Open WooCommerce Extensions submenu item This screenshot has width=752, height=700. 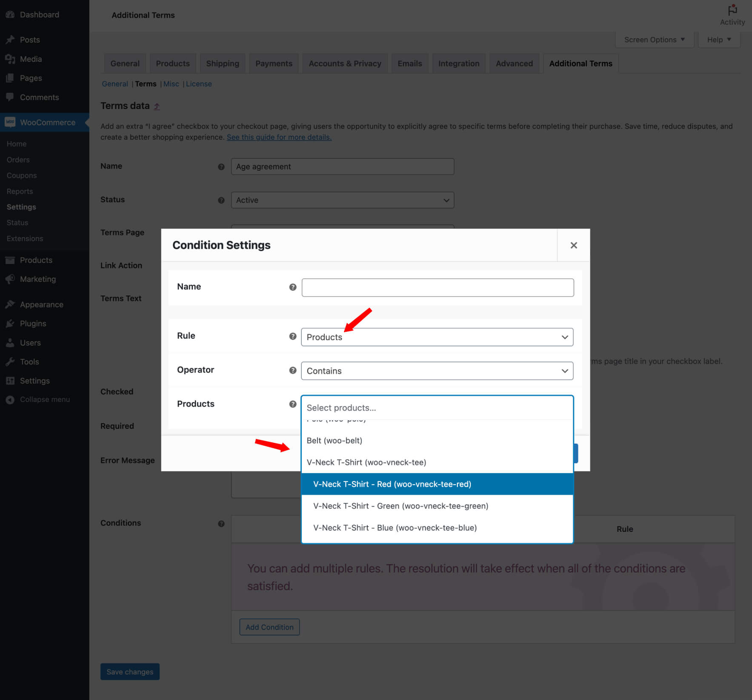25,238
